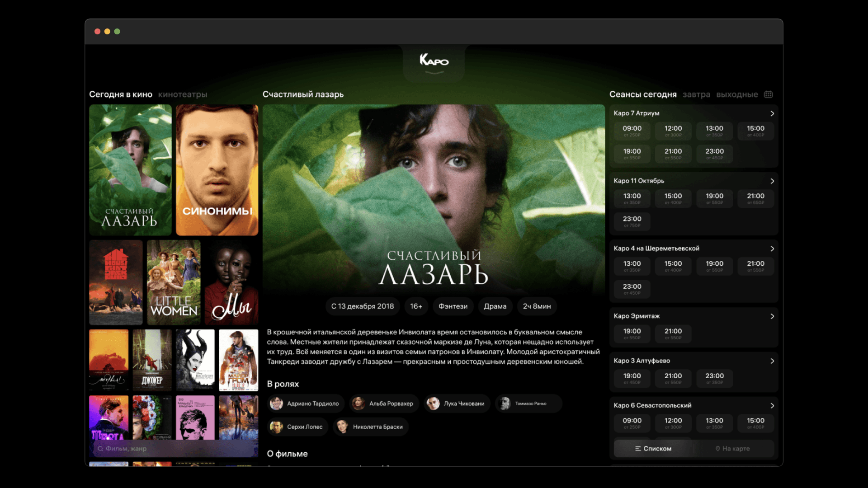Switch to the кинотеатры tab
Screen dimensions: 868x488
(183, 94)
